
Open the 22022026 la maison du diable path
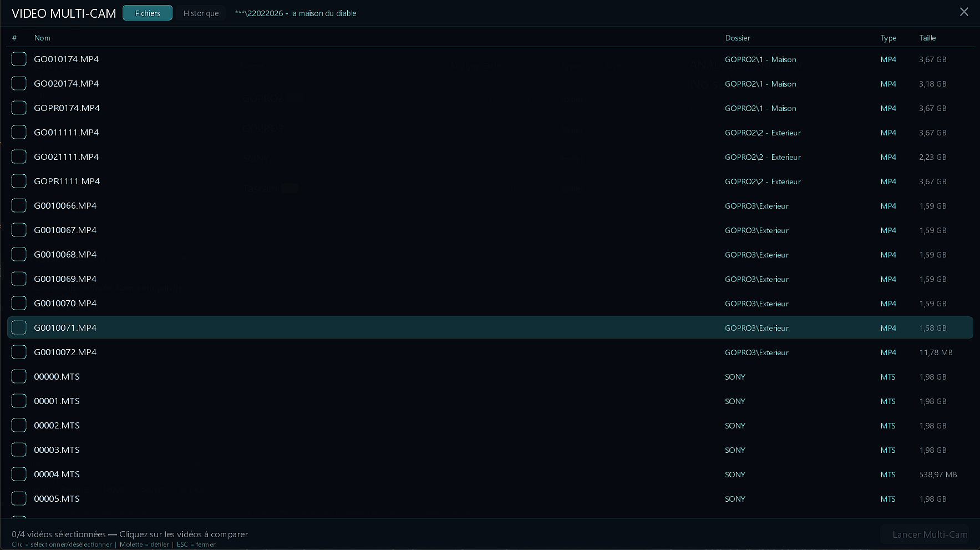pyautogui.click(x=296, y=13)
